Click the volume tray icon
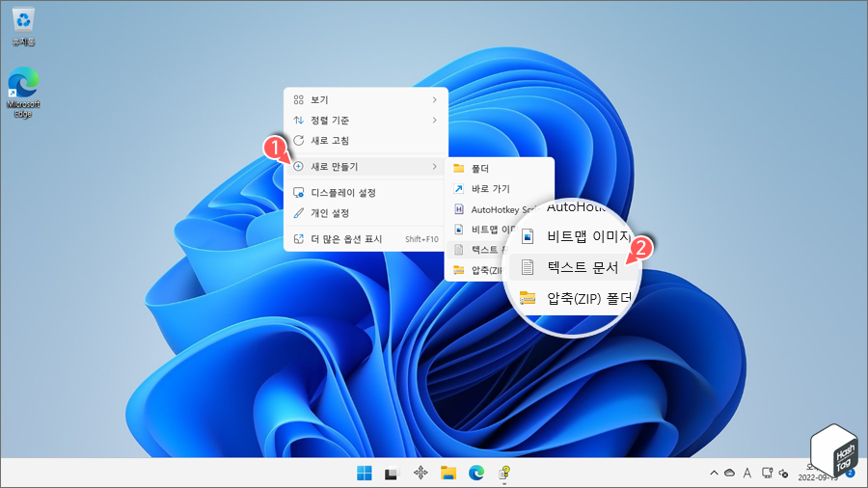Viewport: 868px width, 488px height. point(784,474)
